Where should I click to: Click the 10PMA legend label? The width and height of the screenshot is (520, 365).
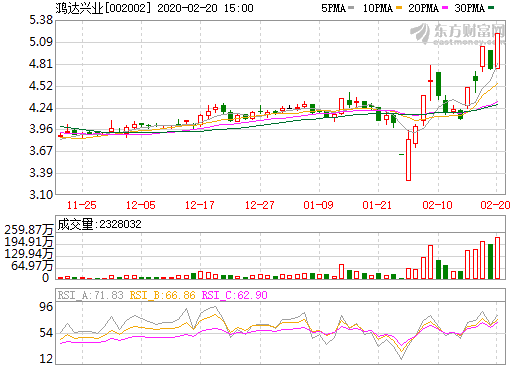click(377, 8)
